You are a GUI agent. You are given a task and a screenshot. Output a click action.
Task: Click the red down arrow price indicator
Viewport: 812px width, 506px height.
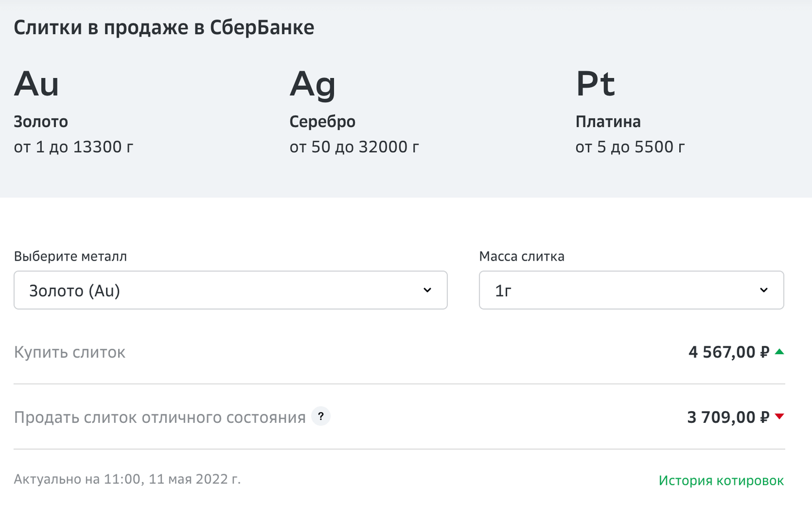[x=780, y=416]
